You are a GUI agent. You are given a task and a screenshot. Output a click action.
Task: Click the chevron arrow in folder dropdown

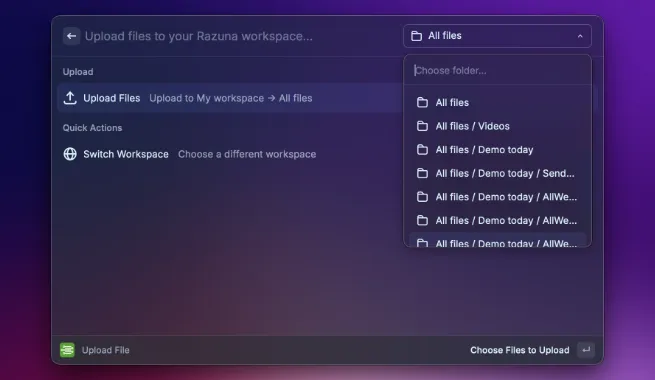(580, 36)
